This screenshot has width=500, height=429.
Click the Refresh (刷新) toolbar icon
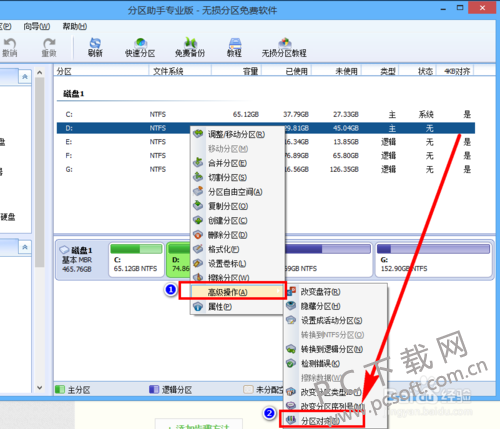coord(95,47)
